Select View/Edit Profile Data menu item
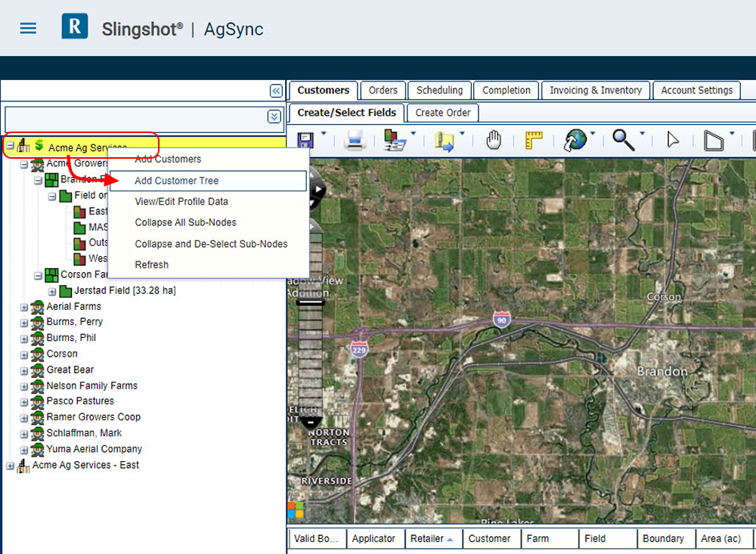Screen dimensions: 756x554 tap(209, 202)
